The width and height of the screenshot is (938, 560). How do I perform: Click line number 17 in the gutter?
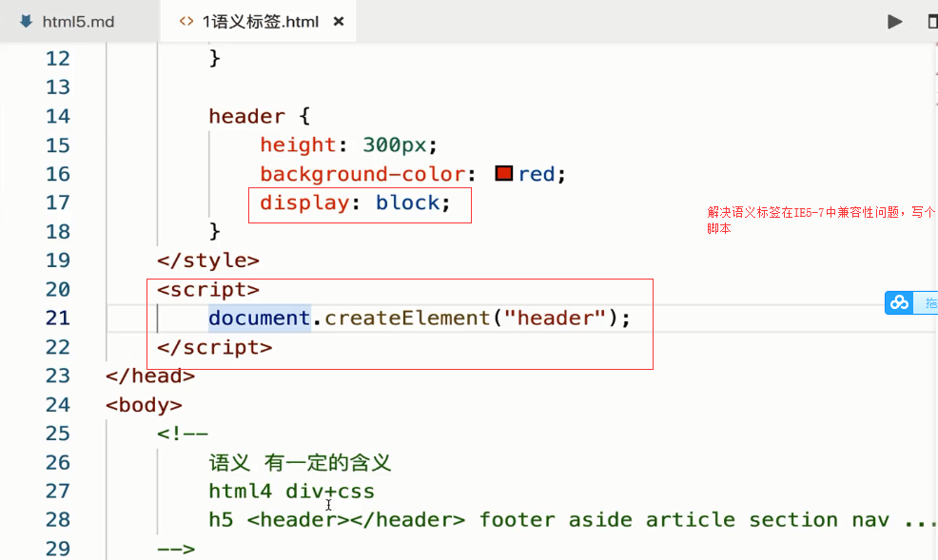[57, 203]
